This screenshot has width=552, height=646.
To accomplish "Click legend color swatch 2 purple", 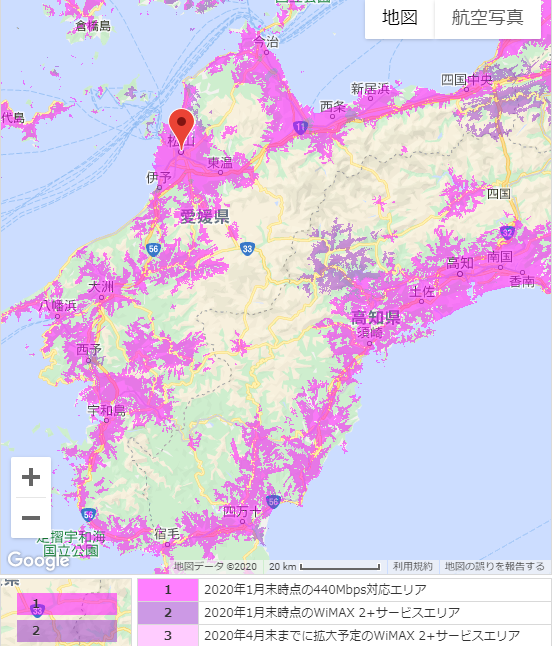I will 168,613.
